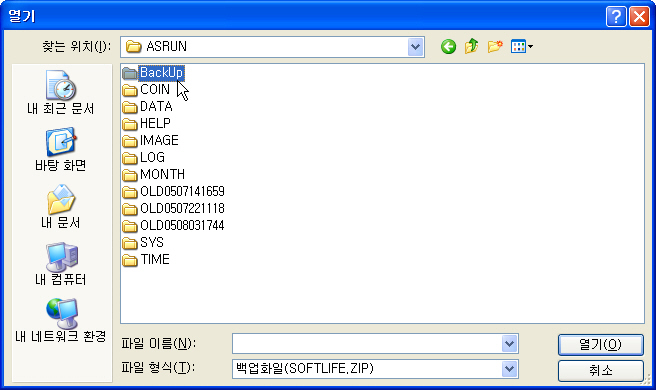
Task: Select the OLD0507221118 folder icon
Action: coord(130,209)
